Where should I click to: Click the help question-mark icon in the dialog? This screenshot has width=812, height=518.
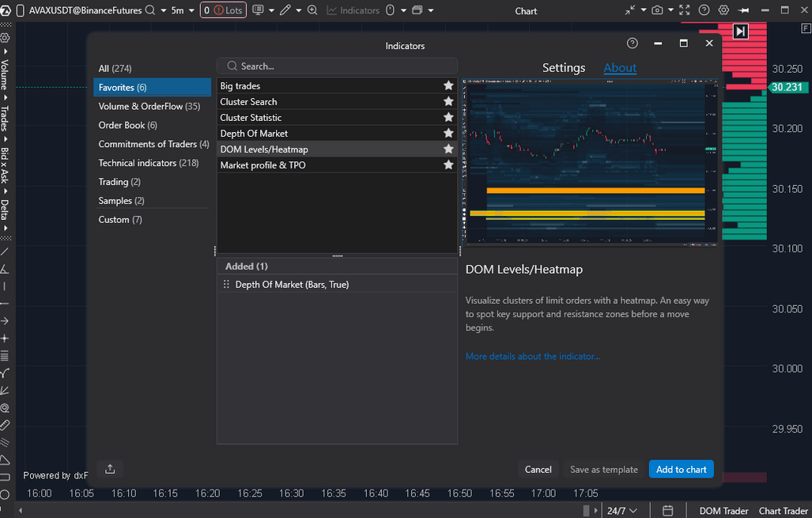(x=631, y=43)
